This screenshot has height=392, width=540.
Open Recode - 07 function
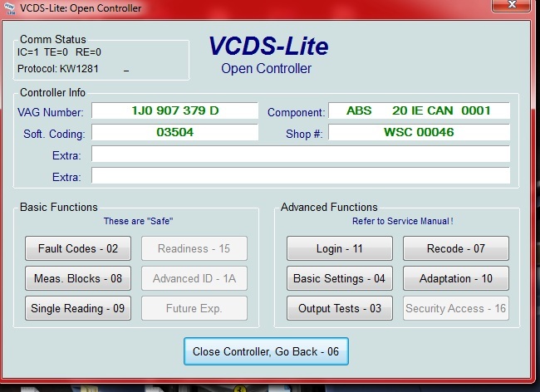click(455, 248)
